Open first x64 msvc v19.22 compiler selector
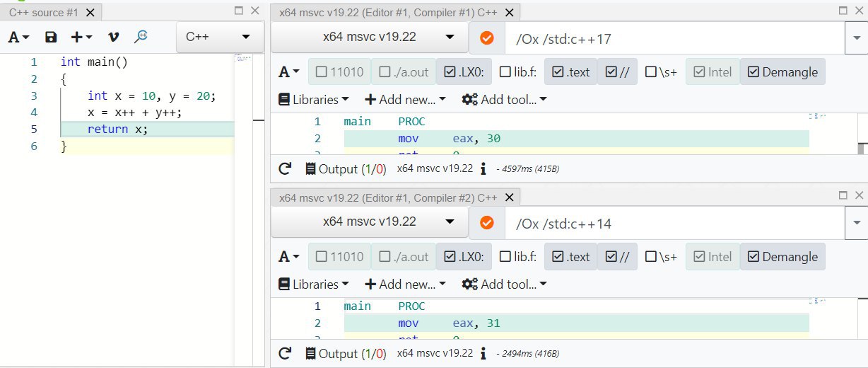Viewport: 868px width, 368px height. coord(369,38)
